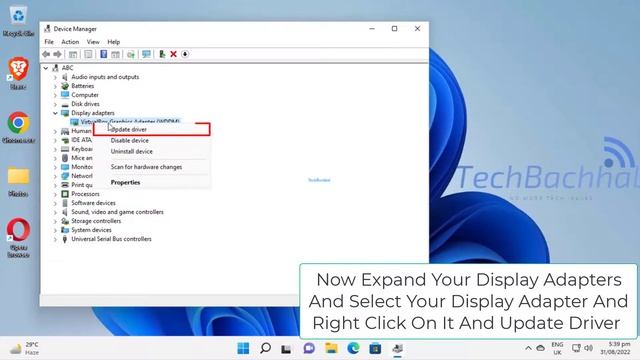Select the Computer tree row label
The width and height of the screenshot is (640, 360).
pyautogui.click(x=85, y=95)
